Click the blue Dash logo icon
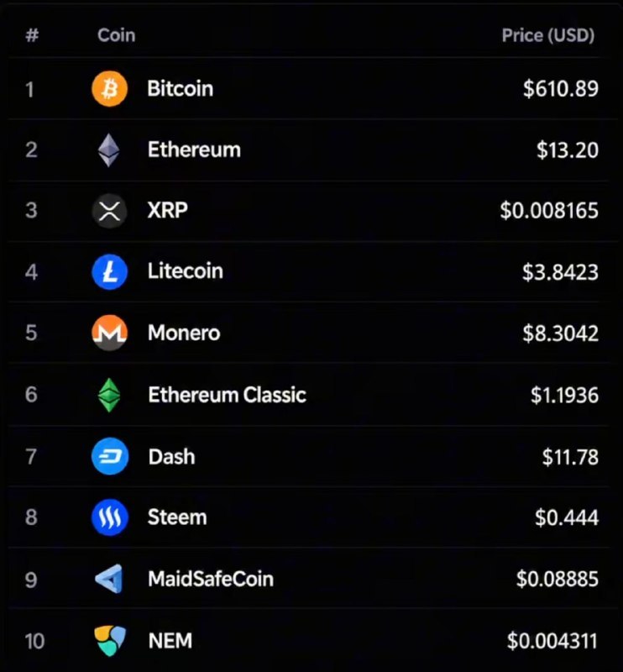 [x=110, y=456]
